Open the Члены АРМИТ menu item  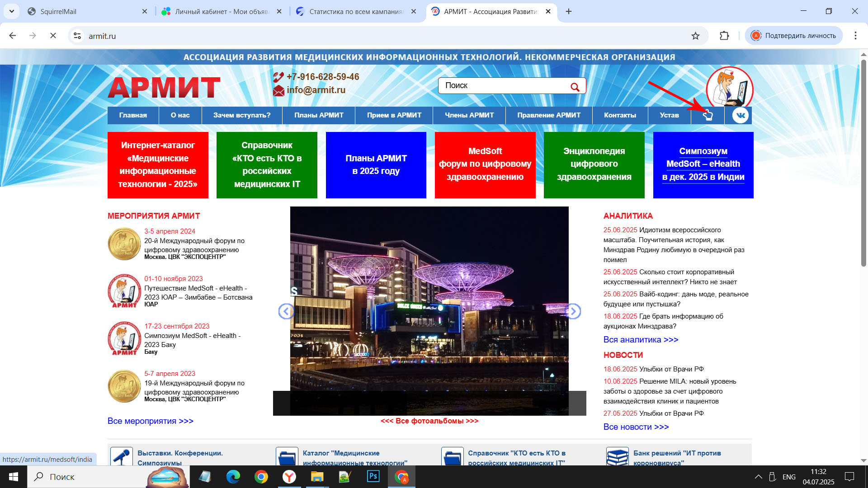[x=469, y=115]
